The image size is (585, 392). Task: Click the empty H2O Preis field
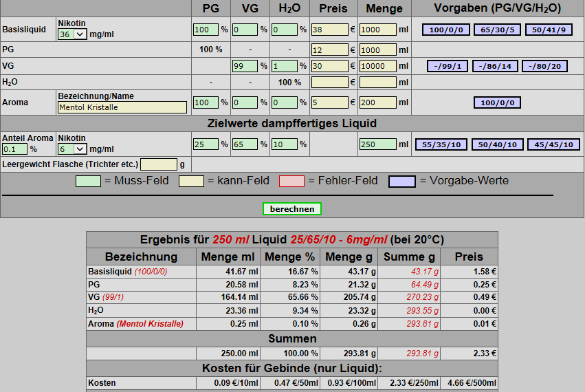tap(329, 82)
